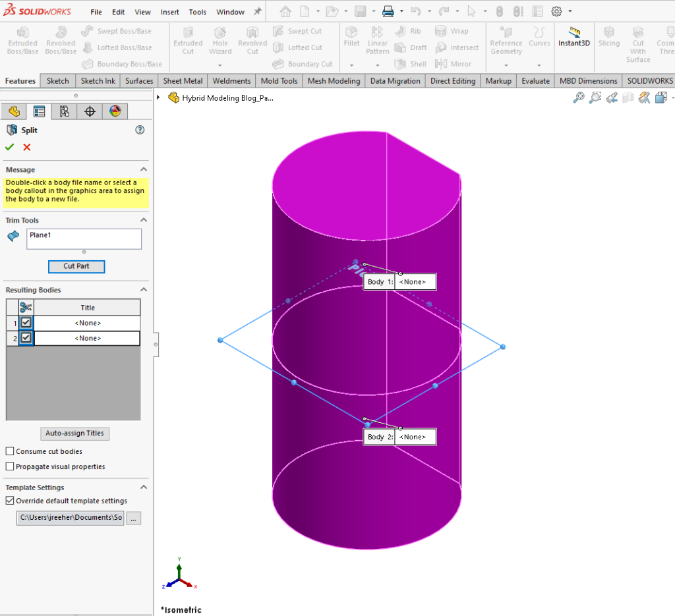This screenshot has width=675, height=616.
Task: Enable Propagate visual properties
Action: 9,466
